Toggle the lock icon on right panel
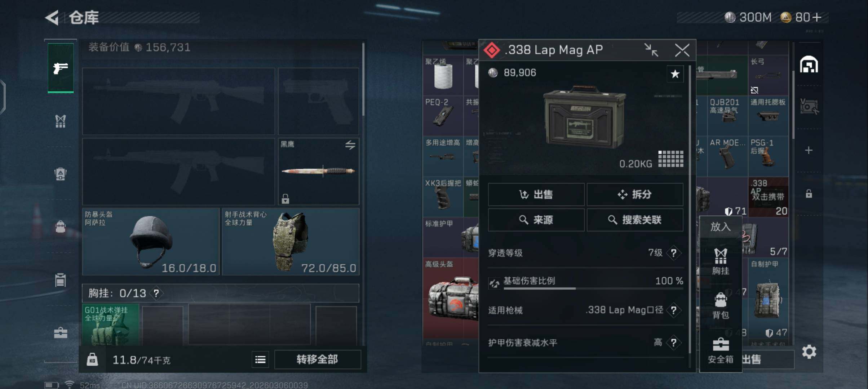This screenshot has width=868, height=389. point(809,194)
